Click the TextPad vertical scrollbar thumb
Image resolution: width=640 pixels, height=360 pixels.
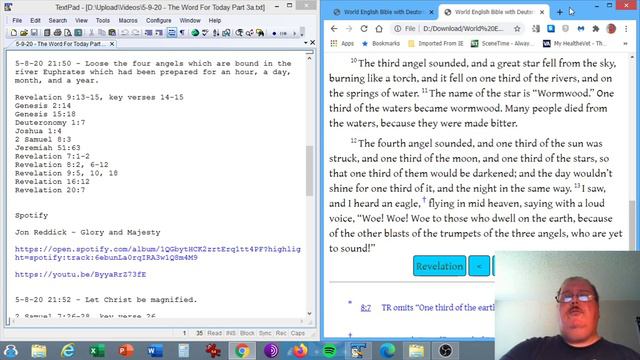pyautogui.click(x=309, y=170)
